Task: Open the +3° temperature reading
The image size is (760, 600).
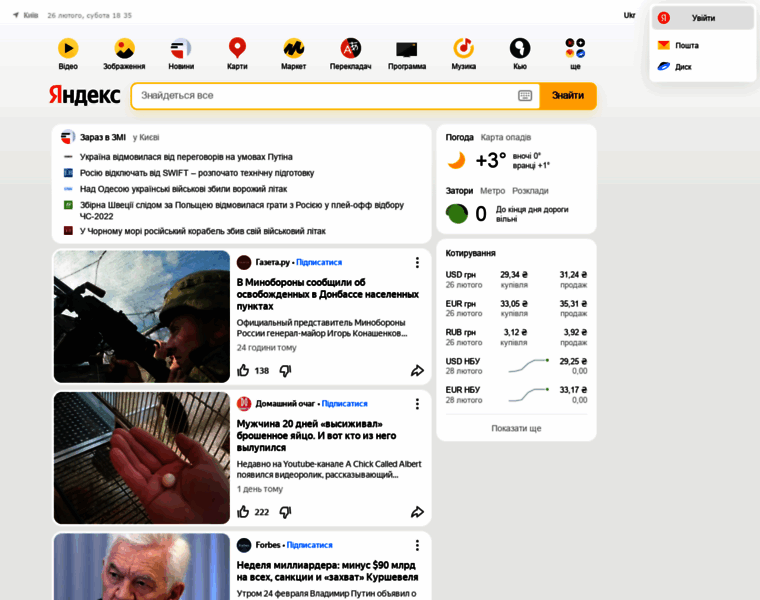Action: (x=491, y=160)
